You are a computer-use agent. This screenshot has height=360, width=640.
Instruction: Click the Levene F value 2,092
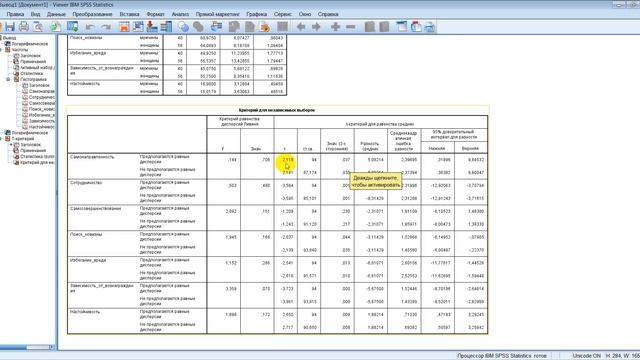231,211
